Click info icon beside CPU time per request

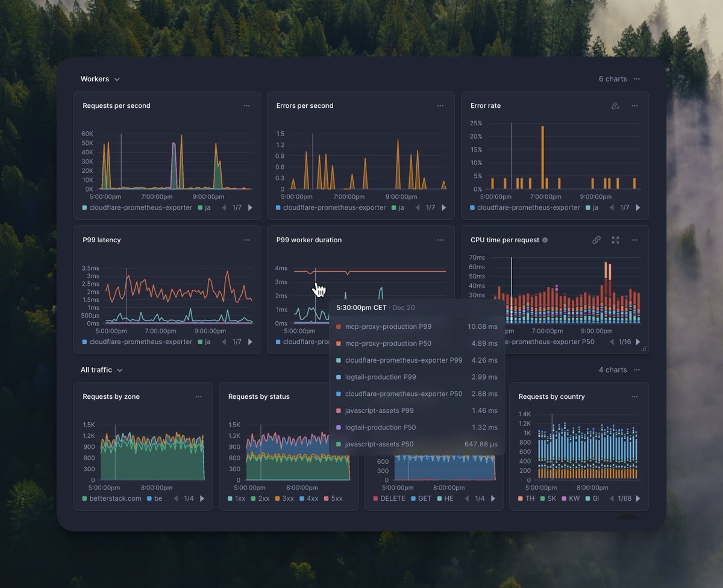pos(545,240)
